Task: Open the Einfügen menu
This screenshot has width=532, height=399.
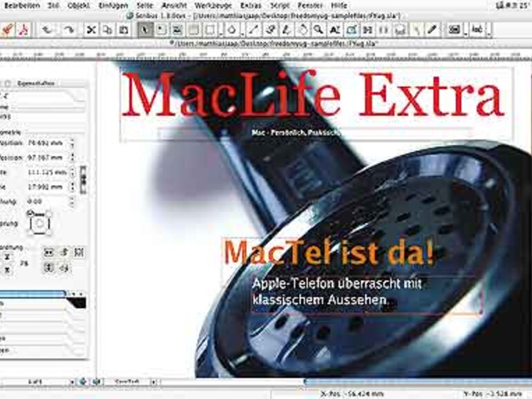Action: click(113, 6)
